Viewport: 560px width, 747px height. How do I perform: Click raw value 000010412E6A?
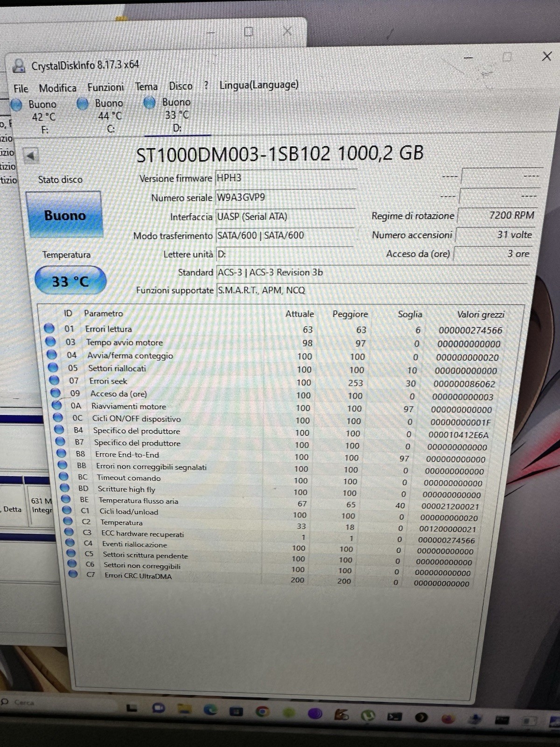click(458, 435)
